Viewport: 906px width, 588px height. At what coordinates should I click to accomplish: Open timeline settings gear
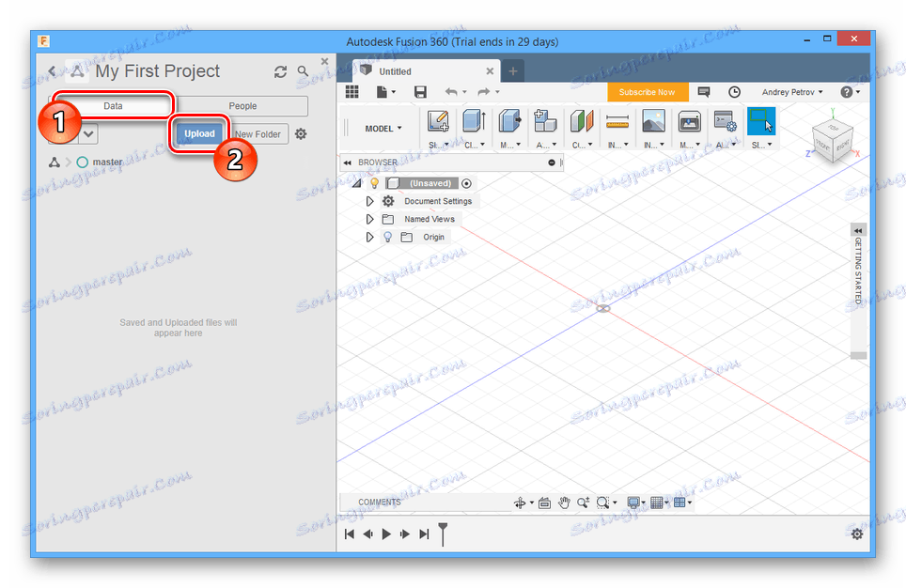click(x=857, y=534)
